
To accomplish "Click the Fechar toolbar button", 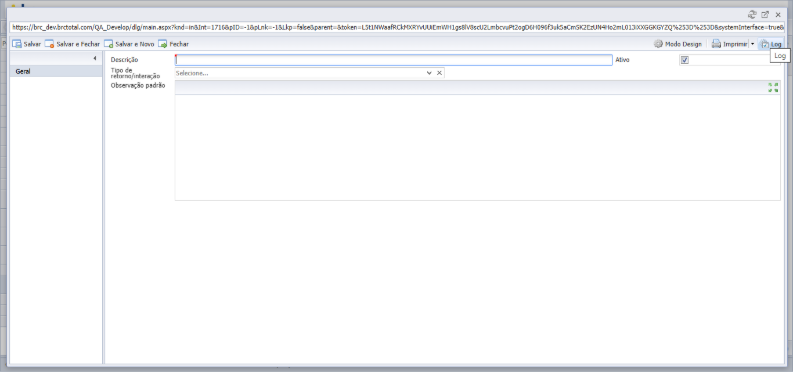I will pos(173,44).
